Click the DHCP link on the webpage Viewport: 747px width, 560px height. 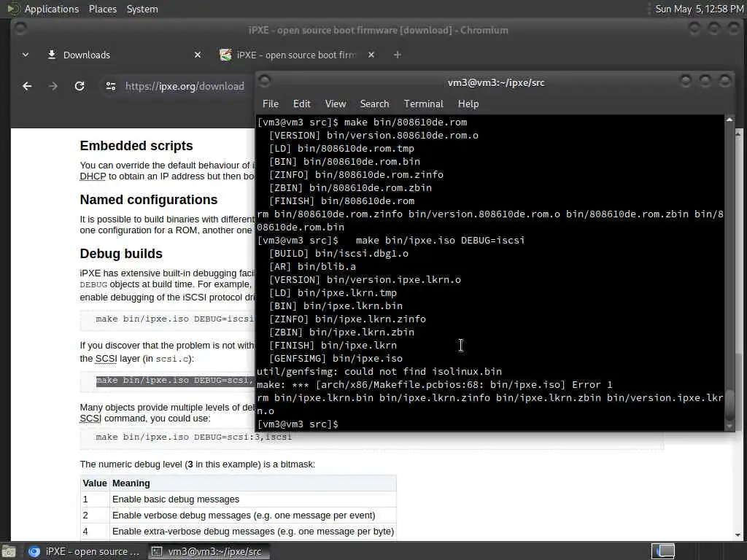coord(93,176)
